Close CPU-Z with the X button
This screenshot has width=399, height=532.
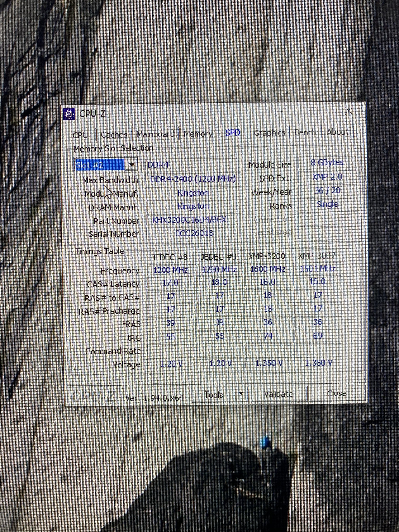348,111
